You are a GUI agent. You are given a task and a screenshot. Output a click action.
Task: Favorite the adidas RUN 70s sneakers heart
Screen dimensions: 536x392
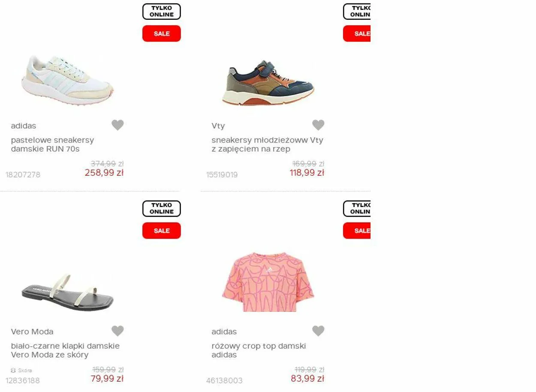click(x=117, y=125)
